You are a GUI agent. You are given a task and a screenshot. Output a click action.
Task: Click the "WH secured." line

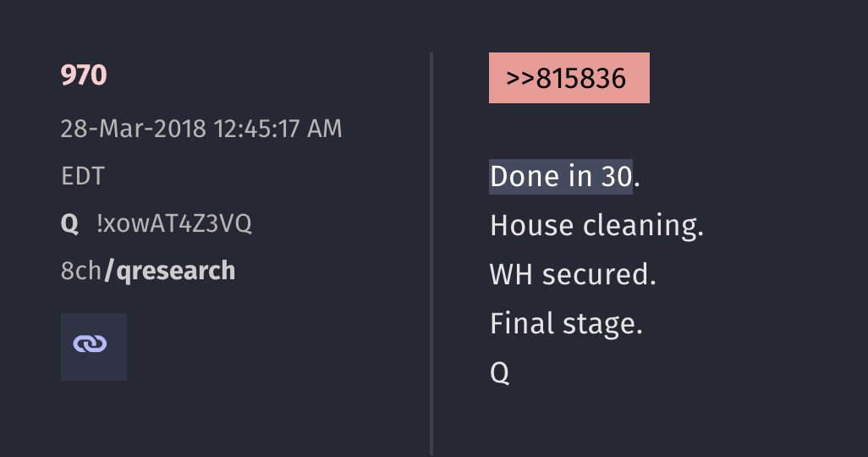[x=573, y=274]
